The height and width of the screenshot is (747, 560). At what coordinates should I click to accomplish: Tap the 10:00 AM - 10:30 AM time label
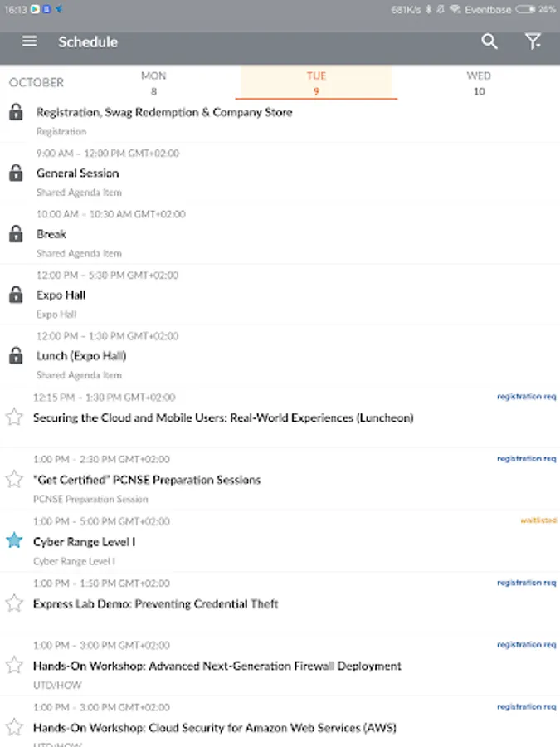[111, 214]
